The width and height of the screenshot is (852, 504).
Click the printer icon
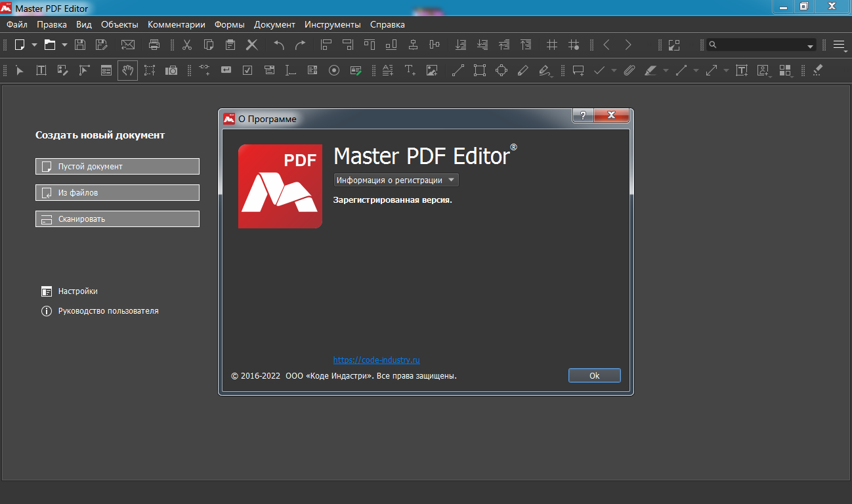(154, 45)
